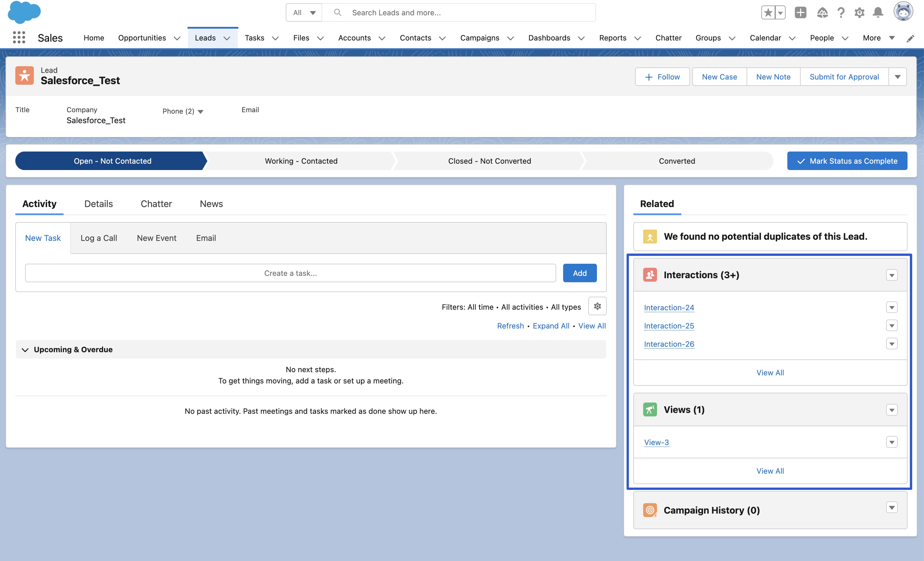Click the Salesforce cloud logo
The image size is (924, 561).
[24, 12]
